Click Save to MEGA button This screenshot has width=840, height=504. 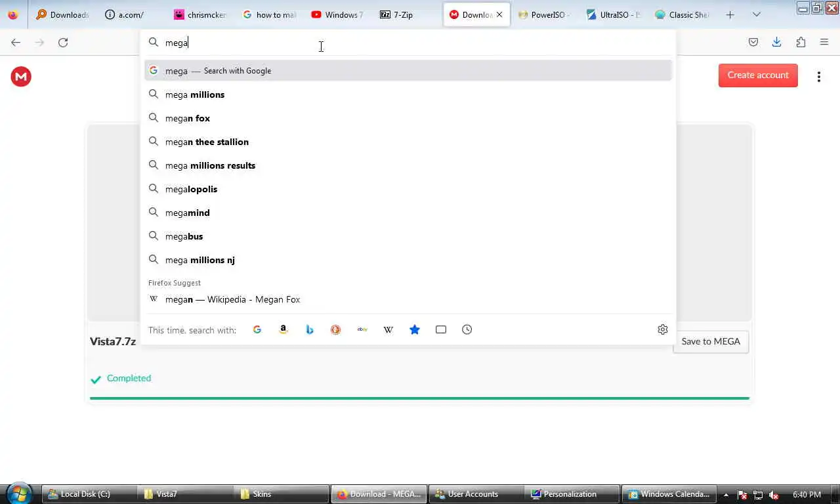coord(711,341)
